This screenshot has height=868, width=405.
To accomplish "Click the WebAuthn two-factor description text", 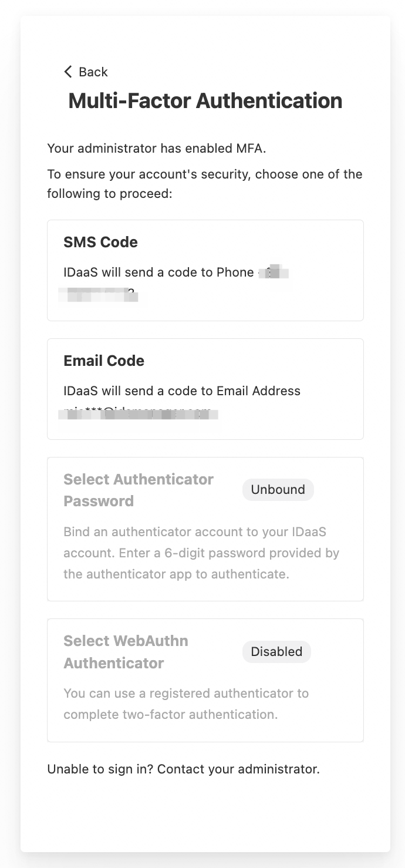I will 186,704.
